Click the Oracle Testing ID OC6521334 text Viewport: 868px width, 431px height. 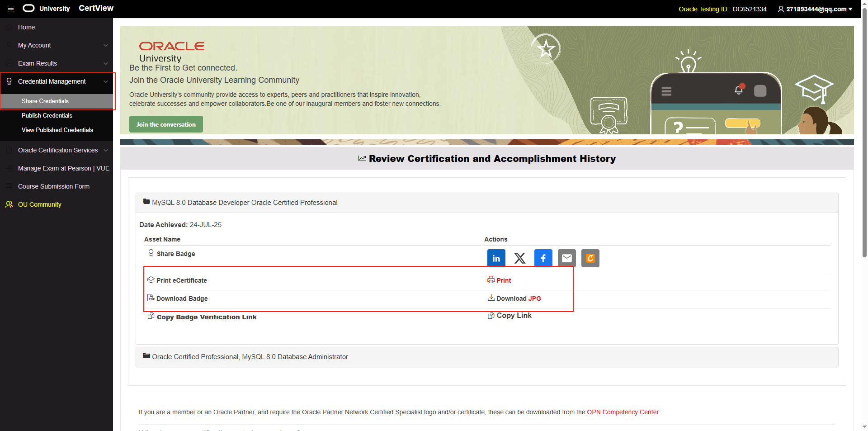pyautogui.click(x=722, y=9)
